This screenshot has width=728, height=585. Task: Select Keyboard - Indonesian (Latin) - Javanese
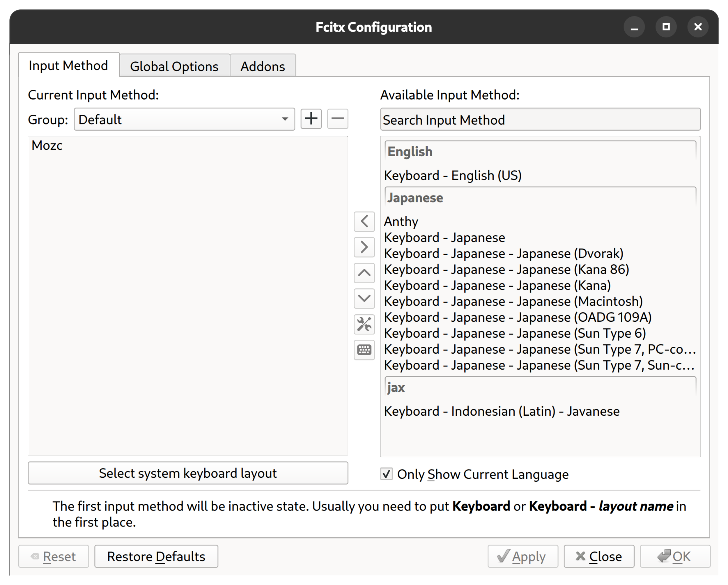point(540,411)
